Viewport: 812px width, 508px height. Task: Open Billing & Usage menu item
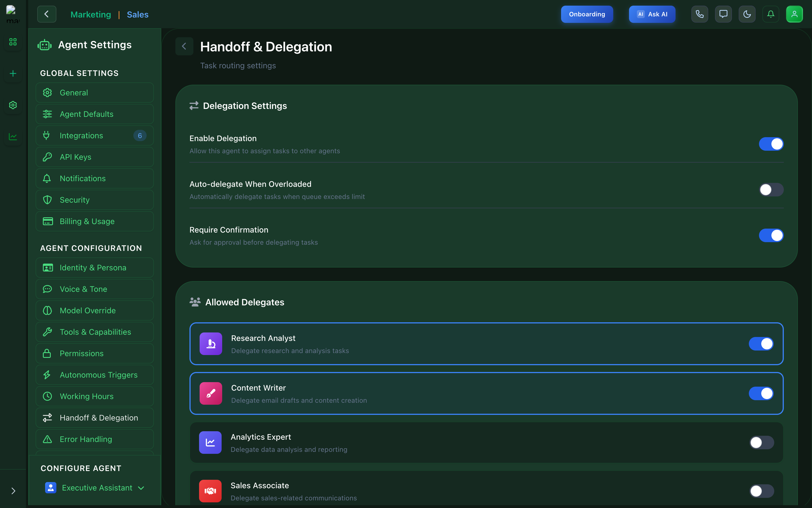pyautogui.click(x=95, y=222)
